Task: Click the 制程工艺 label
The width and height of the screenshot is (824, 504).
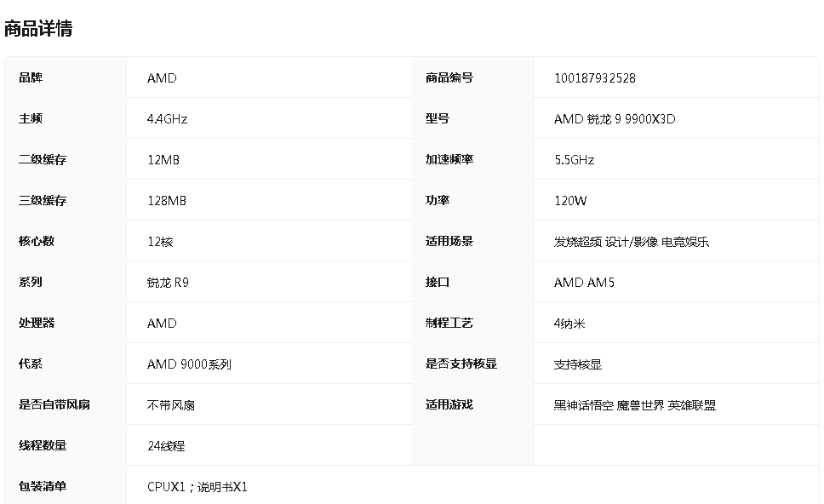Action: click(x=449, y=324)
